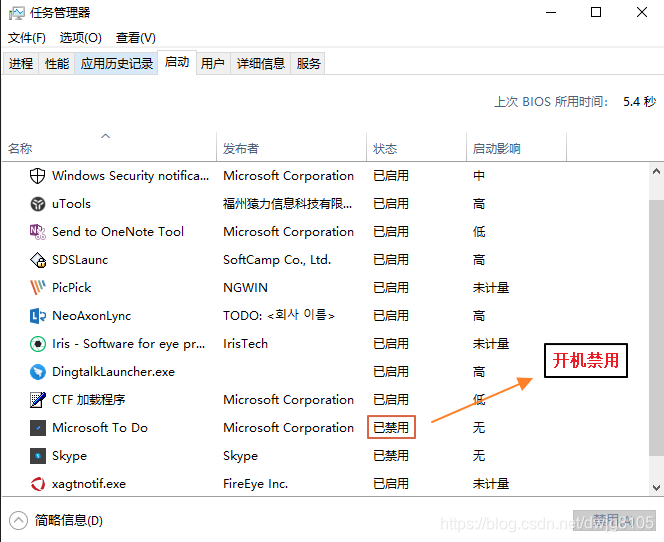Click the uTools startup item icon
664x542 pixels.
(37, 204)
